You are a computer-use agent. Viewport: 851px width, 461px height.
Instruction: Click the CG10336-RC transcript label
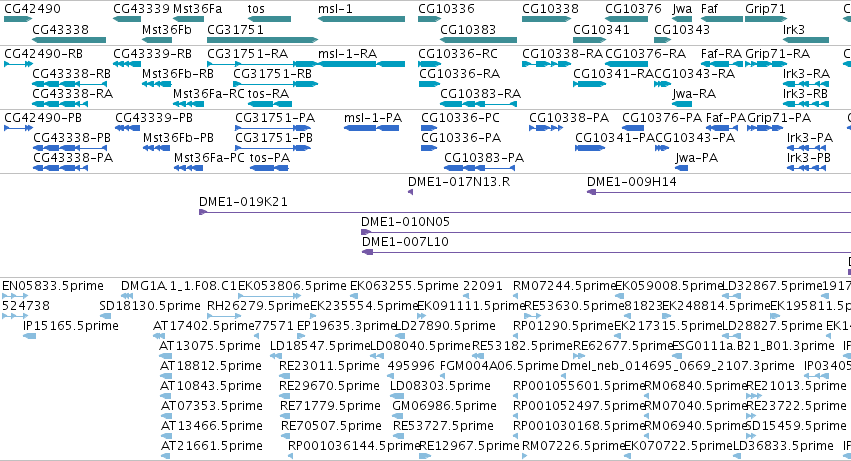(x=458, y=54)
